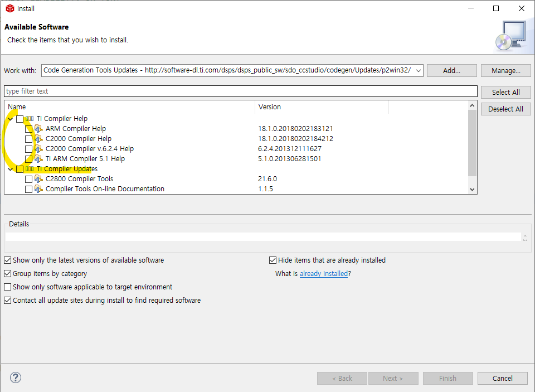The width and height of the screenshot is (535, 392).
Task: Click the TI ARM Compiler 5.1 Help feature icon
Action: (x=38, y=159)
